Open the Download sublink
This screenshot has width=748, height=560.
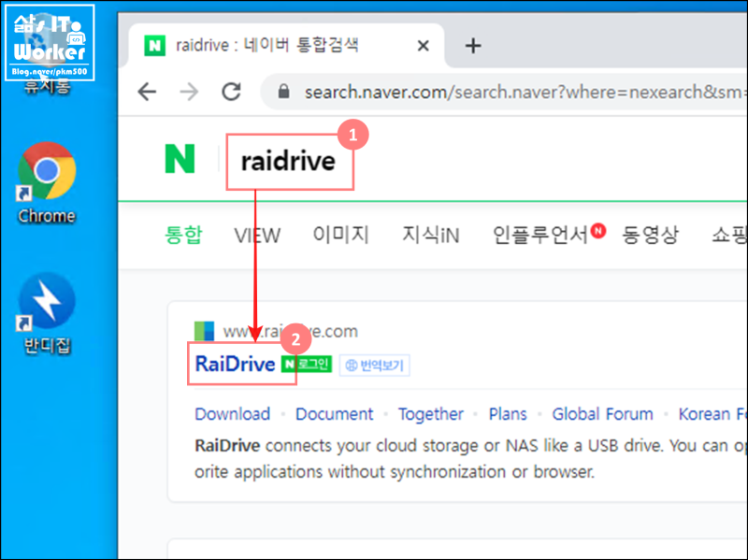pos(232,414)
